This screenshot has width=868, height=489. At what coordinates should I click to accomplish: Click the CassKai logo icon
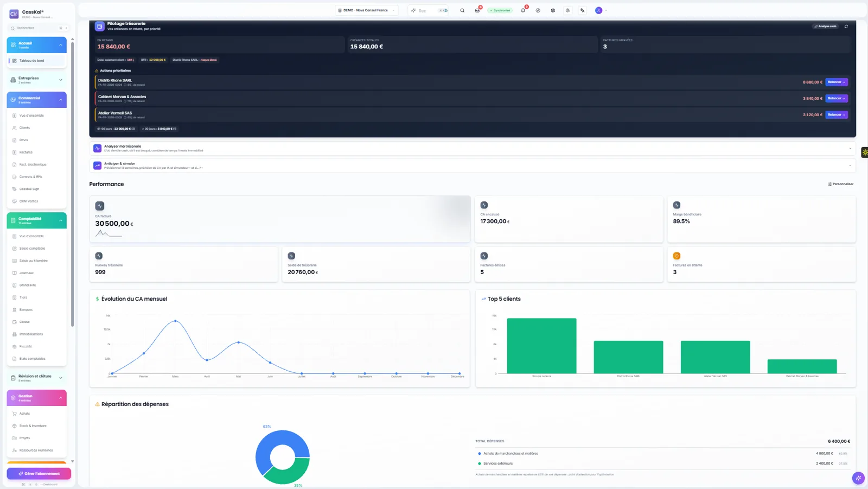[14, 14]
